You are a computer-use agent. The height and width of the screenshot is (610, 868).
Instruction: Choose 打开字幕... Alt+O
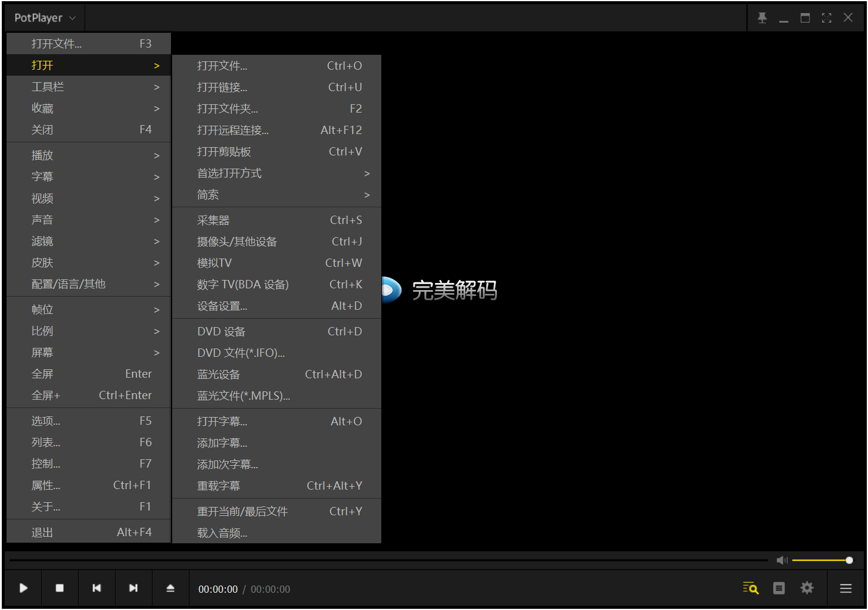(x=276, y=422)
